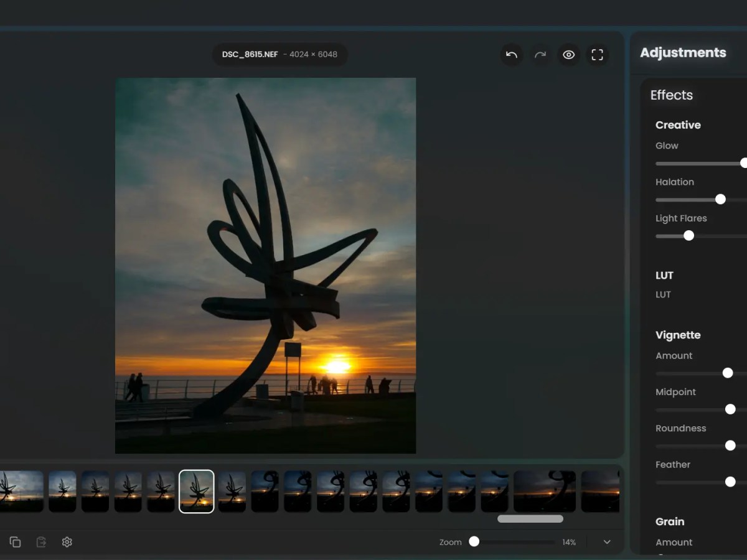This screenshot has height=560, width=747.
Task: Click the duplicate/copy icon bottom left
Action: (x=15, y=542)
